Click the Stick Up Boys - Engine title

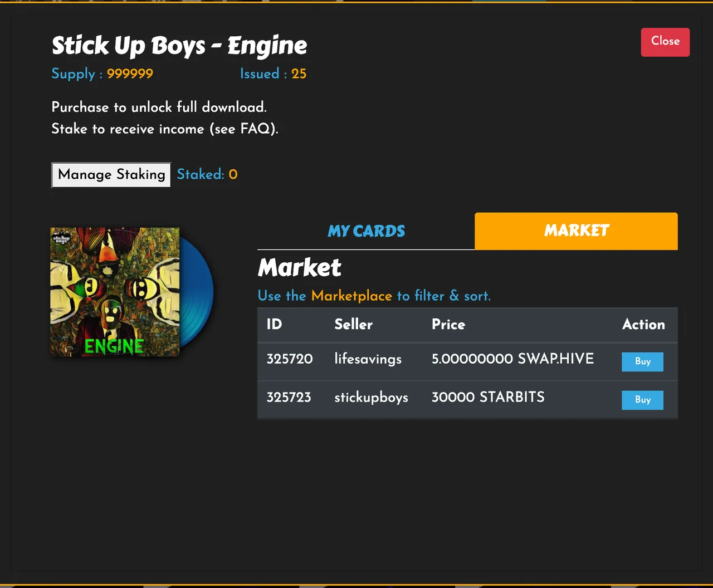click(179, 46)
